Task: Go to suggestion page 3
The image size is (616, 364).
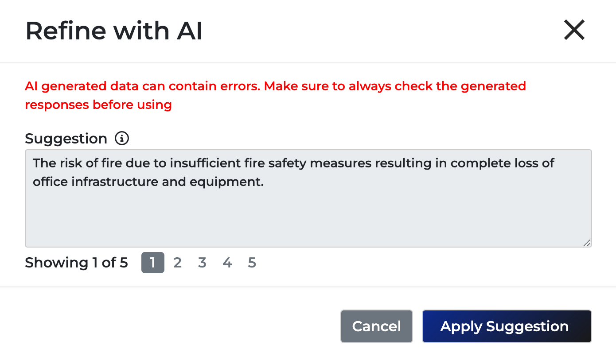Action: 202,263
